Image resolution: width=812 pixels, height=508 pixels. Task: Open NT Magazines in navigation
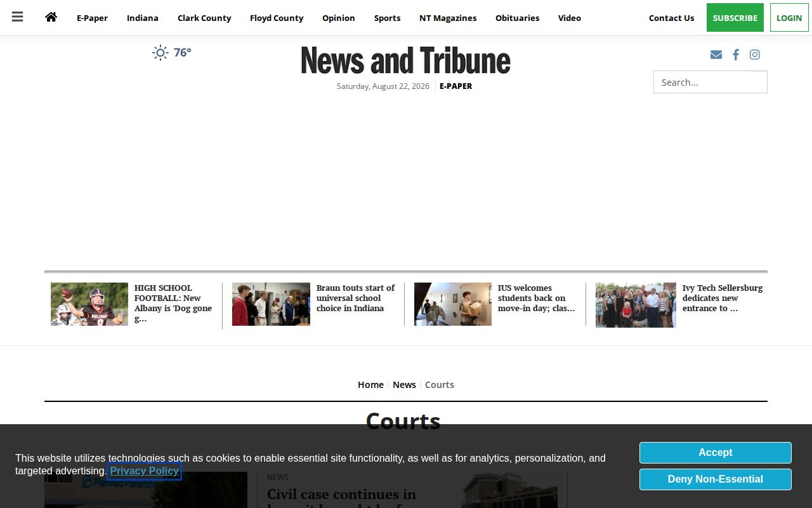448,18
